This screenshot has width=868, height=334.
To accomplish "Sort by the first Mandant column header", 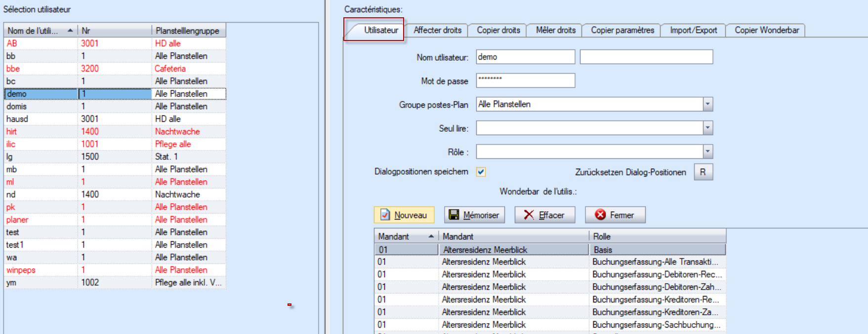I will (x=406, y=236).
